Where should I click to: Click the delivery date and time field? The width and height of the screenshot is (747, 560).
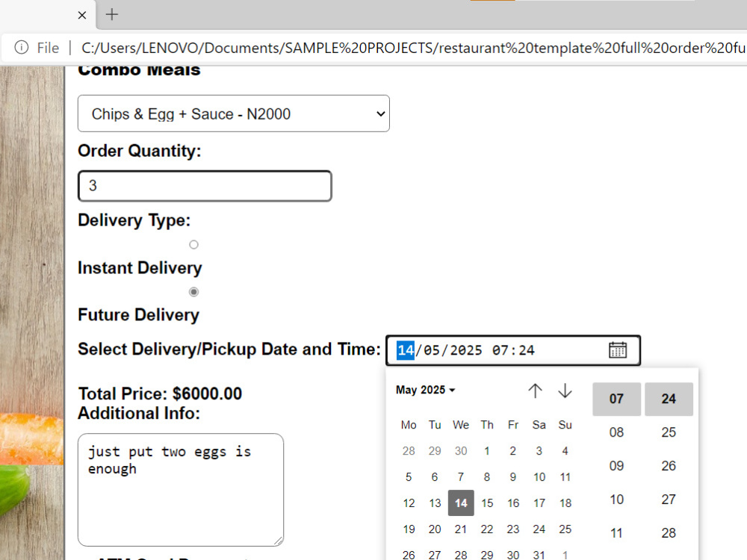pyautogui.click(x=513, y=350)
